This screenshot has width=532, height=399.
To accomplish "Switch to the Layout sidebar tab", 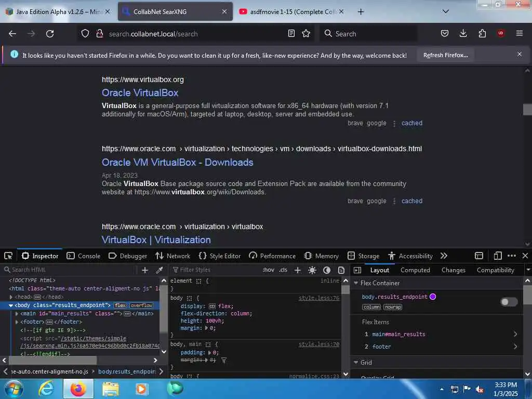I will 380,270.
